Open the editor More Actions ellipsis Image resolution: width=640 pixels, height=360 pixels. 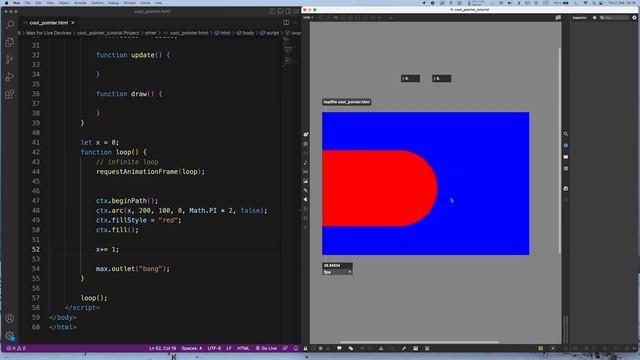click(296, 23)
